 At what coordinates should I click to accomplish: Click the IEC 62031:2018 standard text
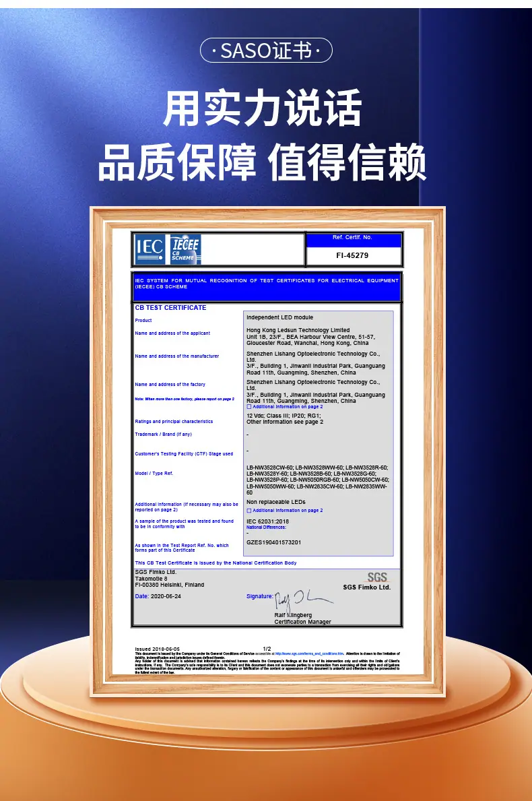pyautogui.click(x=267, y=521)
